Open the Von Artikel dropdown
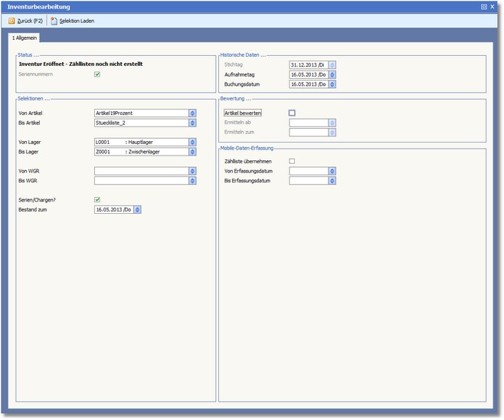Image resolution: width=504 pixels, height=420 pixels. point(191,113)
